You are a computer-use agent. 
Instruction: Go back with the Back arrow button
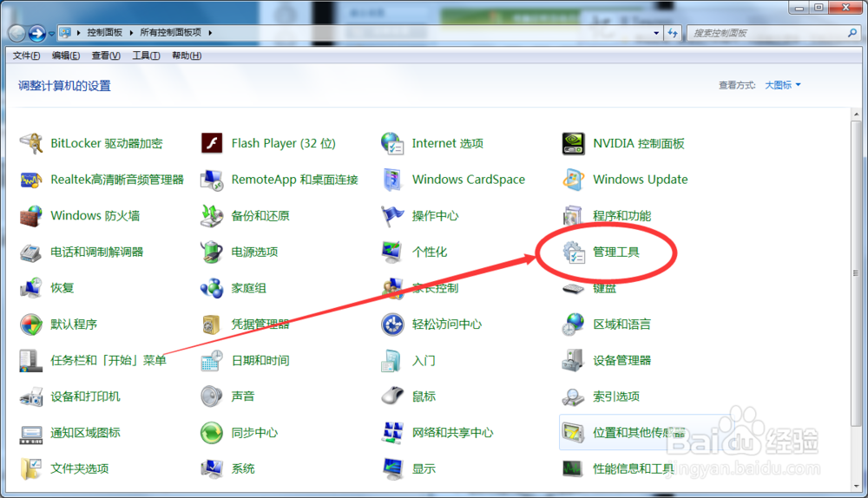point(16,34)
